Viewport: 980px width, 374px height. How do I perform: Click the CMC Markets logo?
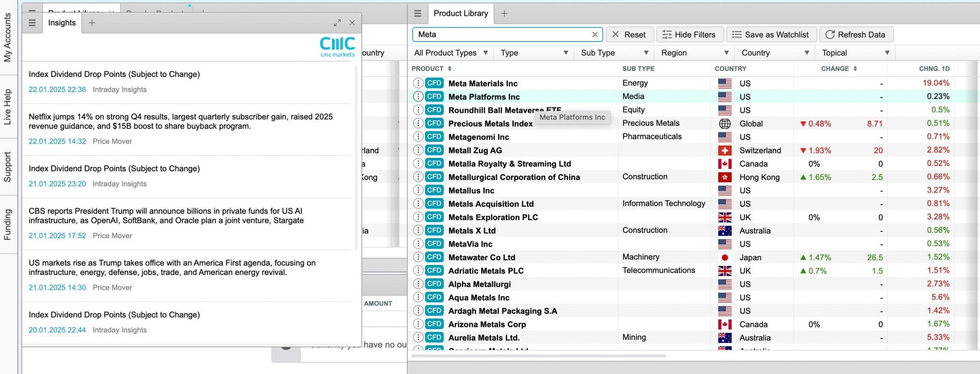337,47
